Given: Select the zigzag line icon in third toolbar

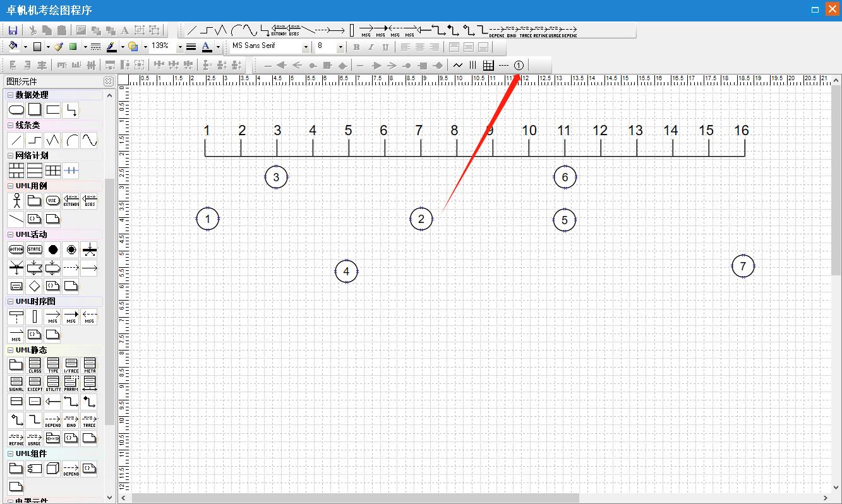Looking at the screenshot, I should tap(457, 65).
